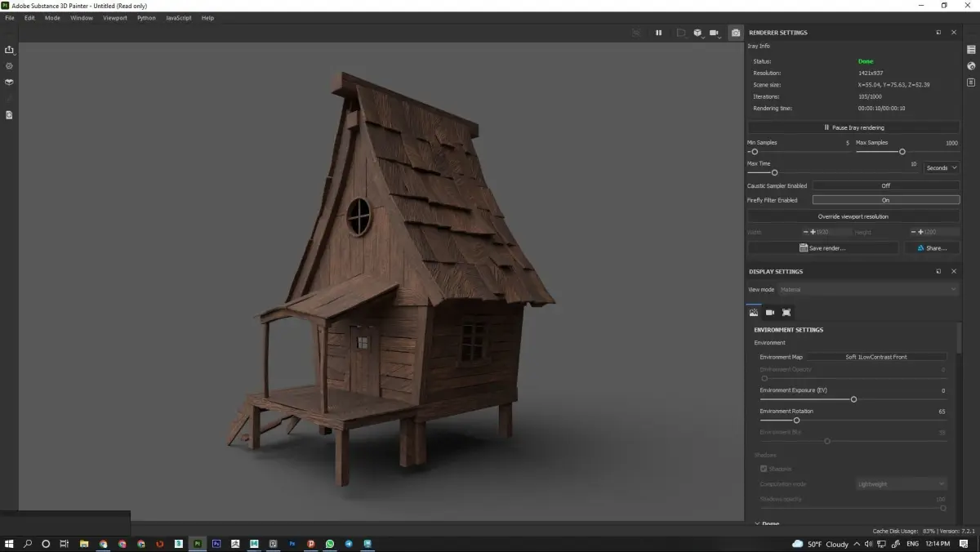
Task: Open the weather widget showing 50°F Cloudy
Action: pyautogui.click(x=820, y=544)
